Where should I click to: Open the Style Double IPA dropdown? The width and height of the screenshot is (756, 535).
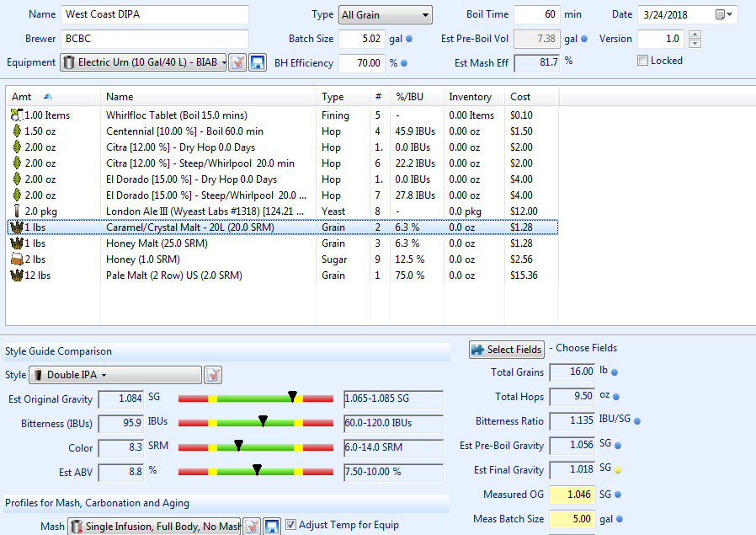(x=115, y=375)
